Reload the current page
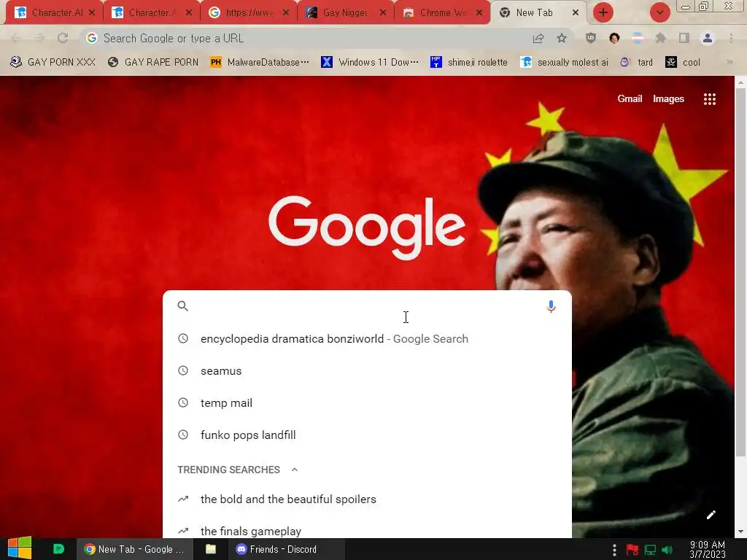 tap(63, 38)
